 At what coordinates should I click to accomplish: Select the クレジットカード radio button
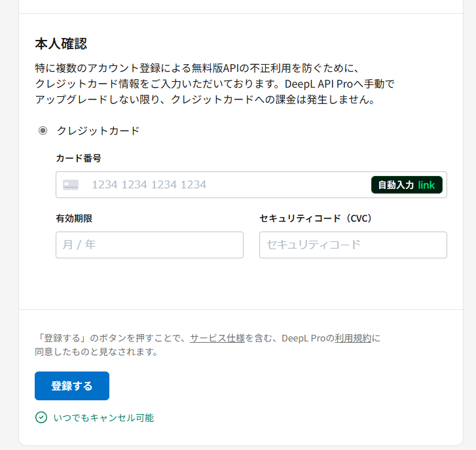[x=43, y=130]
